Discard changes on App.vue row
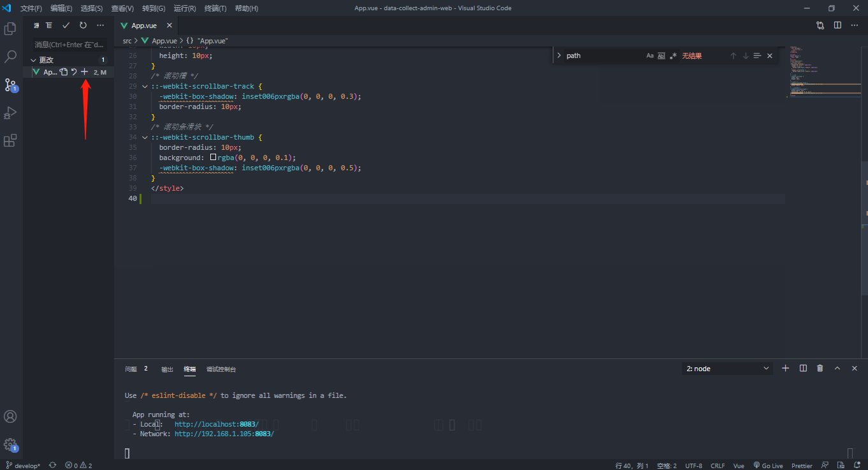The width and height of the screenshot is (868, 470). tap(74, 72)
